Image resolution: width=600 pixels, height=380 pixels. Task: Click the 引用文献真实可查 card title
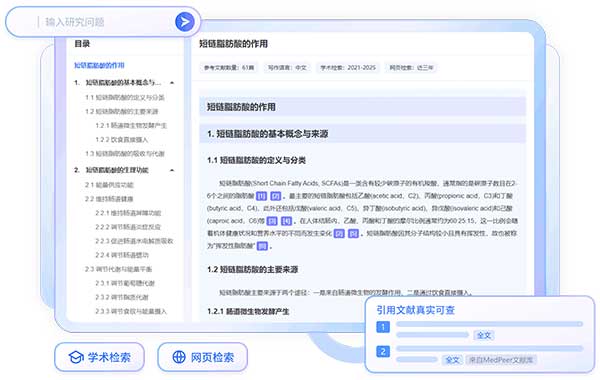(415, 310)
